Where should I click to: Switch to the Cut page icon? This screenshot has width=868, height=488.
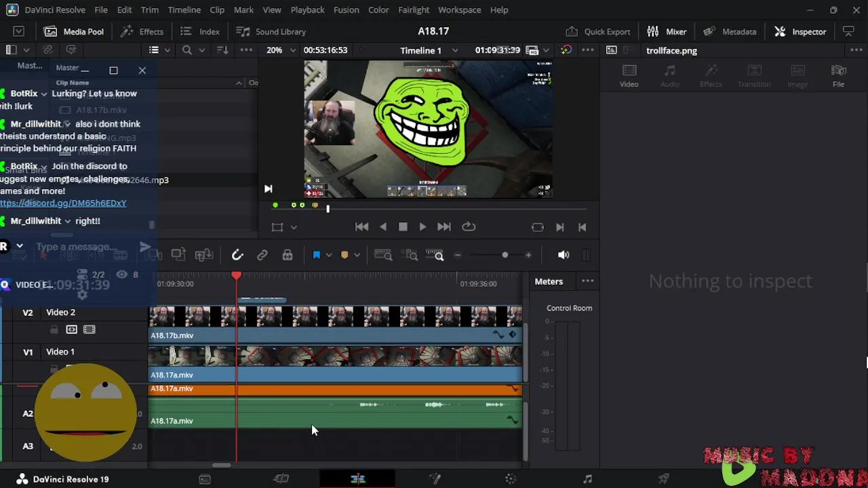pyautogui.click(x=281, y=479)
